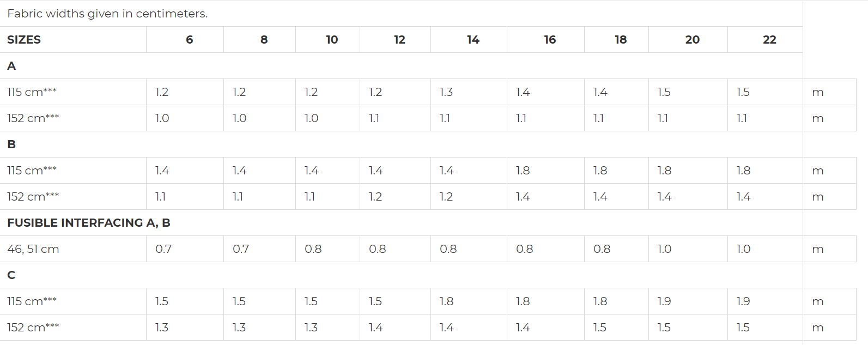The height and width of the screenshot is (345, 868).
Task: Click the 1.3 value for size 14 in section A
Action: coord(469,92)
